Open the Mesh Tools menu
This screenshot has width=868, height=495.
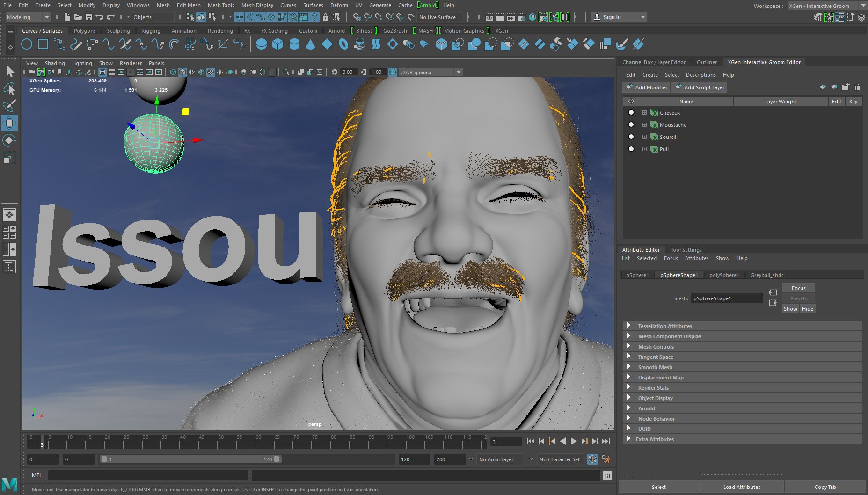point(220,5)
